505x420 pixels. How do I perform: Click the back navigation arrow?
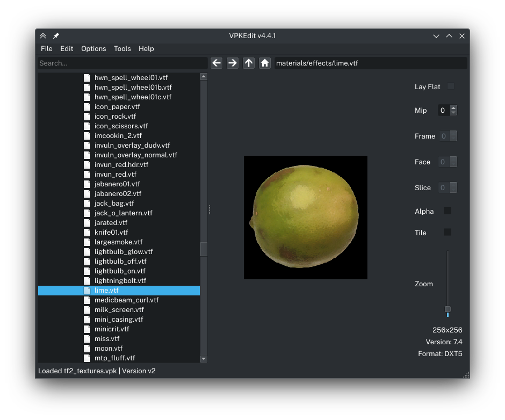(x=217, y=63)
